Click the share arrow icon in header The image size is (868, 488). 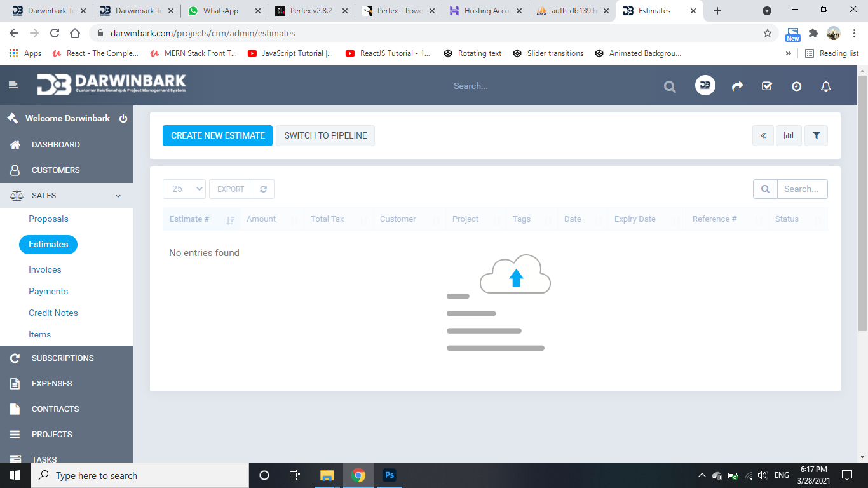click(737, 86)
